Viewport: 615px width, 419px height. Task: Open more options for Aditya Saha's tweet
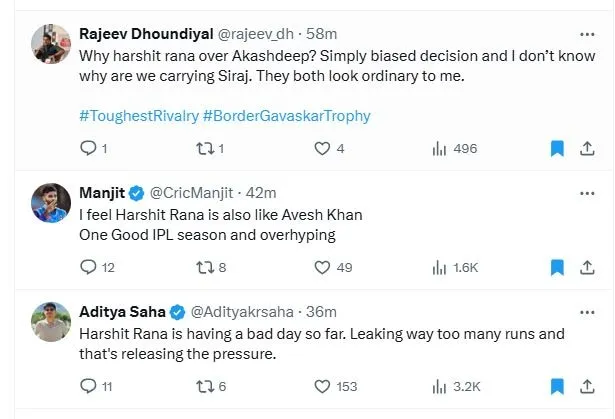click(x=587, y=309)
